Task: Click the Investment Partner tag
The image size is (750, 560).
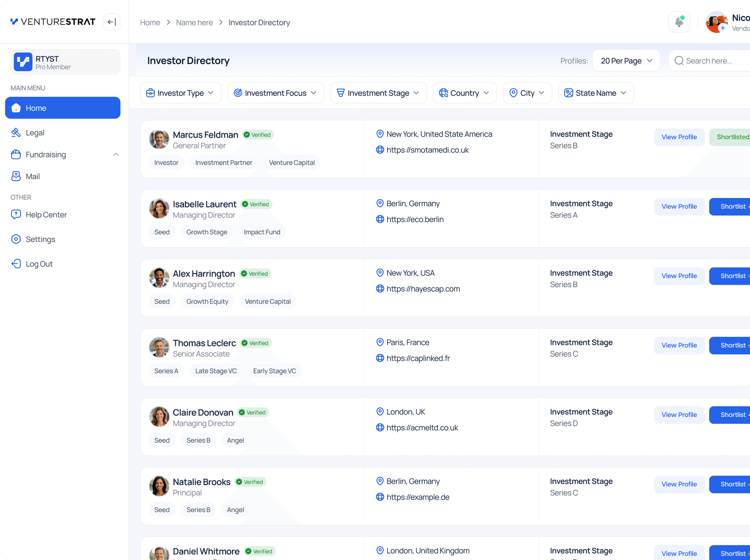Action: pos(223,162)
